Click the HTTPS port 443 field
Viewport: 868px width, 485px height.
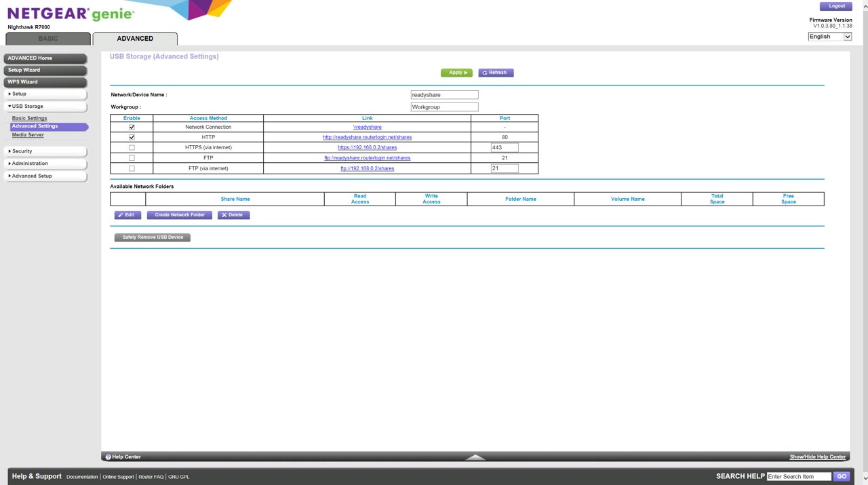pyautogui.click(x=505, y=147)
